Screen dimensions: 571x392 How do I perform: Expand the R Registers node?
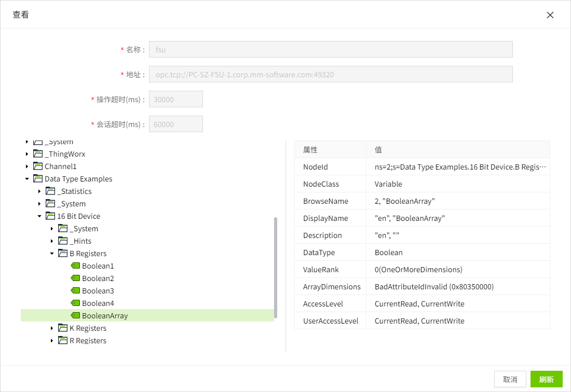pos(52,341)
